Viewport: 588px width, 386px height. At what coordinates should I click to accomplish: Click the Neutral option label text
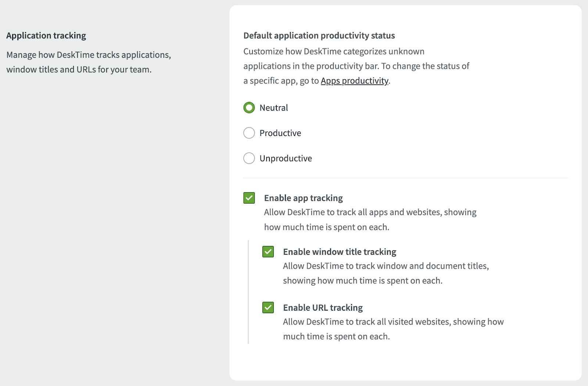click(274, 108)
